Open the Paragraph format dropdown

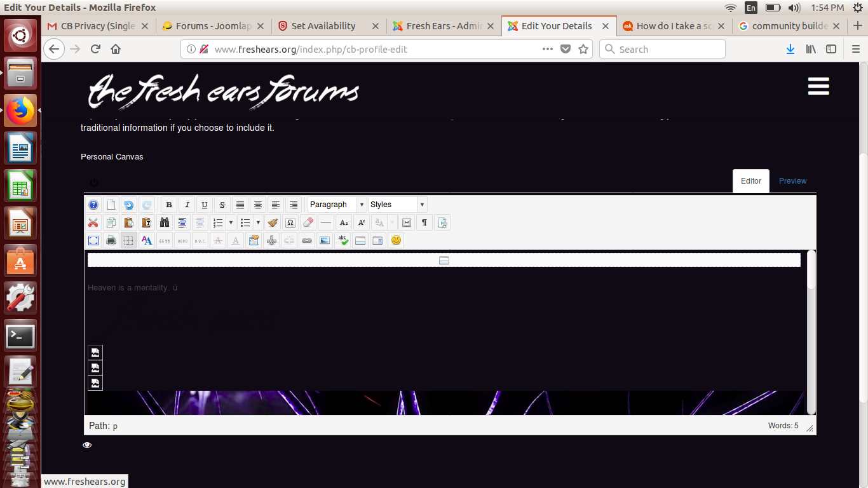[337, 205]
